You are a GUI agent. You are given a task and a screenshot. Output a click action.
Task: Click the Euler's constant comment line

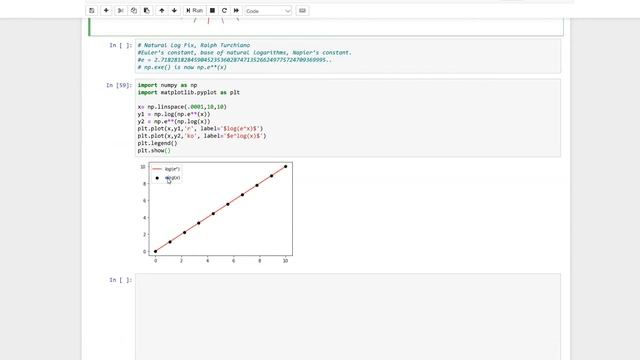pos(244,53)
